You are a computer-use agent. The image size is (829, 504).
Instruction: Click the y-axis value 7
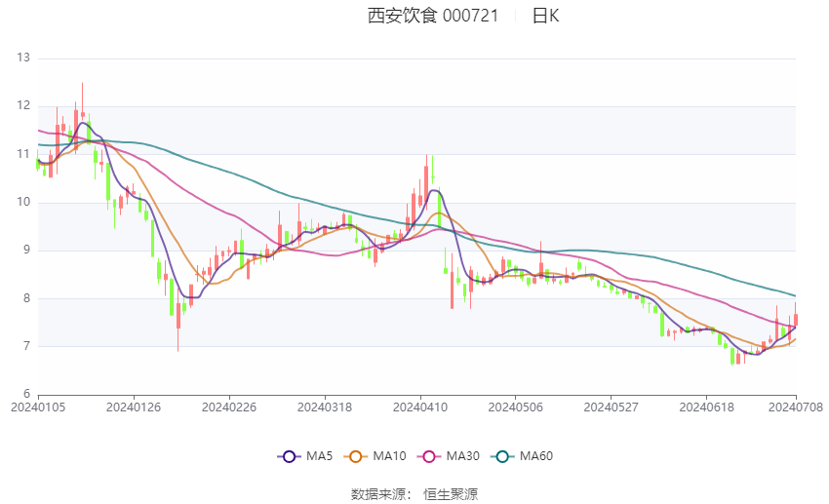(26, 346)
